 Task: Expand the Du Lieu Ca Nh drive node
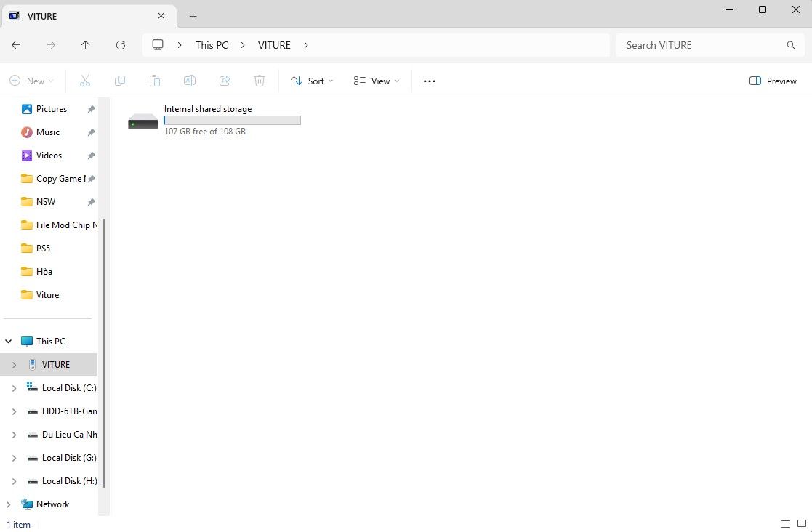coord(14,435)
